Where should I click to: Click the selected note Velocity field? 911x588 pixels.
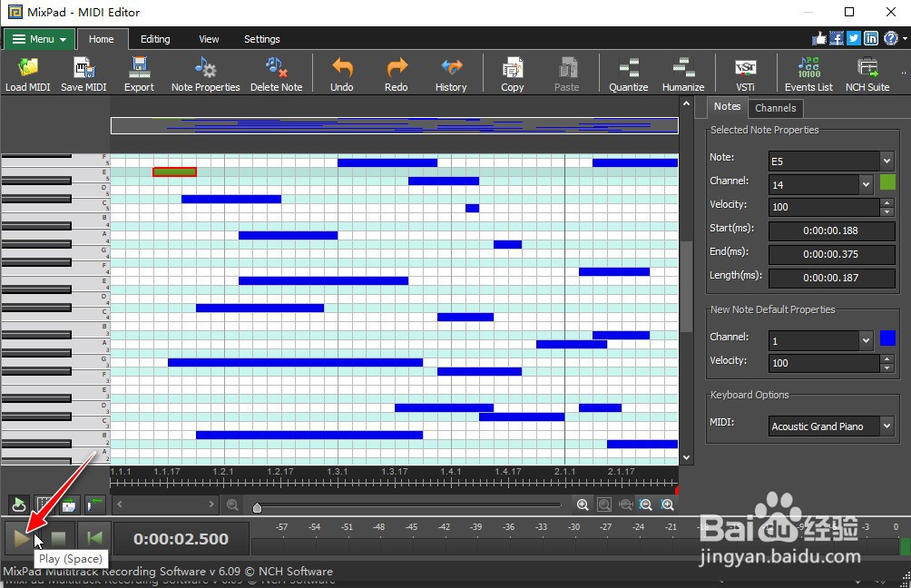[824, 207]
